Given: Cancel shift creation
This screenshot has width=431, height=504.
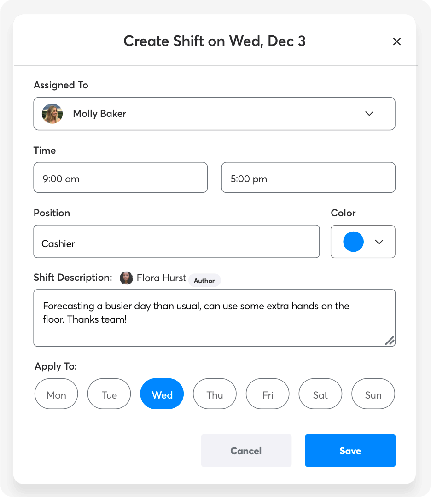Looking at the screenshot, I should click(x=246, y=451).
